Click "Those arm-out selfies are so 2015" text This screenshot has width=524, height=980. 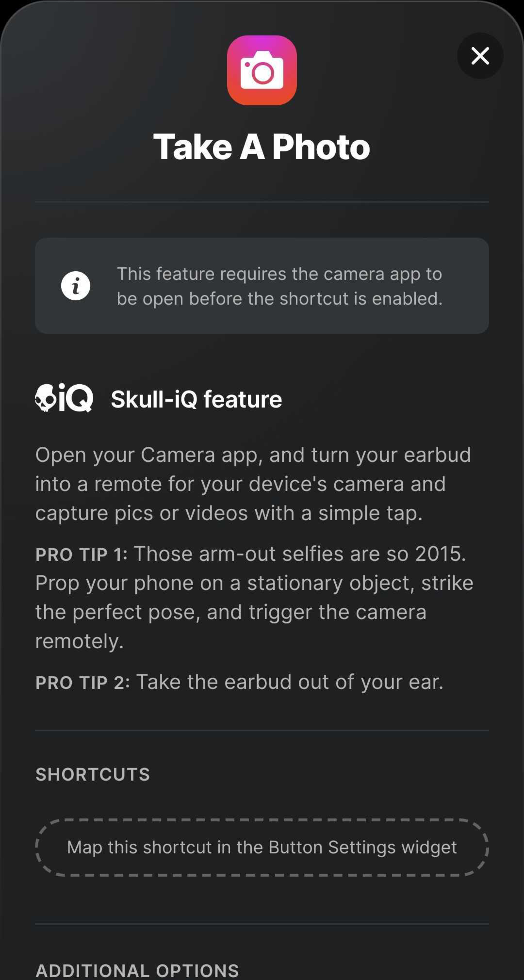pyautogui.click(x=300, y=554)
